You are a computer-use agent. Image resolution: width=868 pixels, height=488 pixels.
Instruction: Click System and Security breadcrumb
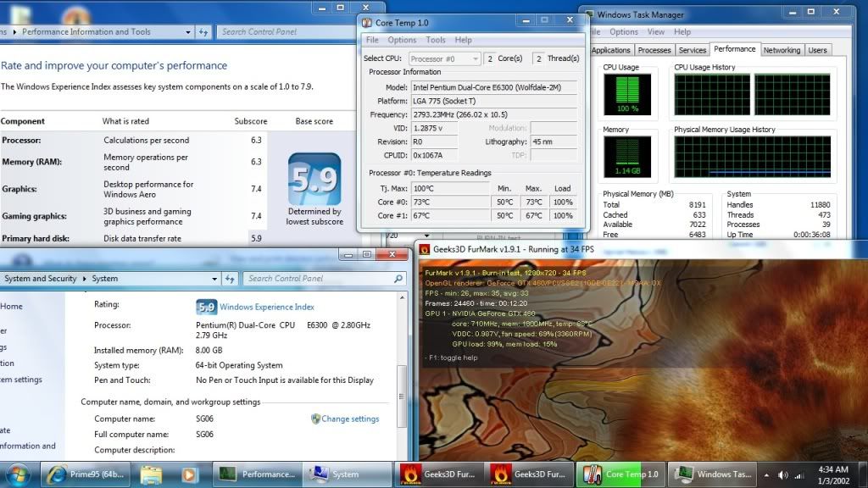tap(41, 279)
